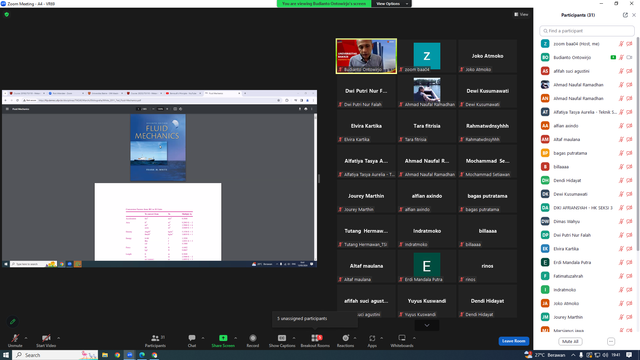
Task: Expand apps options arrow beside Apps
Action: pos(381,338)
